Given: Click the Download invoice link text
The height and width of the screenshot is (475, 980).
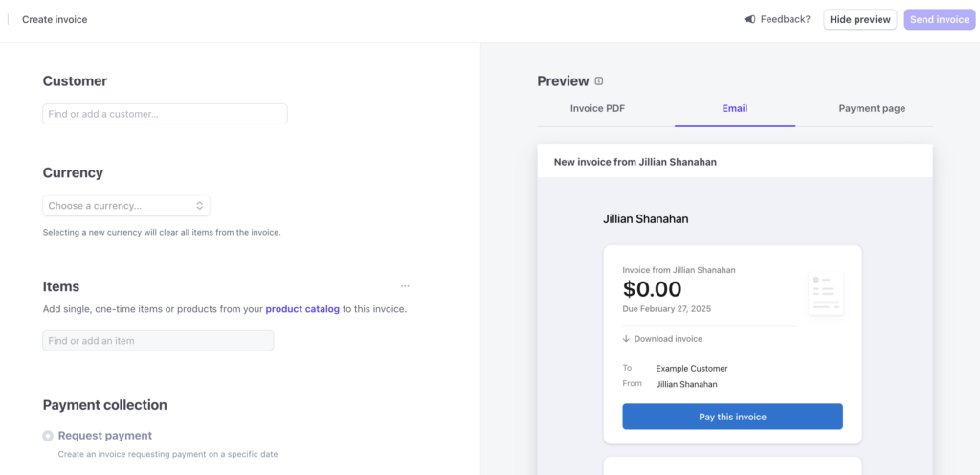Looking at the screenshot, I should tap(668, 339).
